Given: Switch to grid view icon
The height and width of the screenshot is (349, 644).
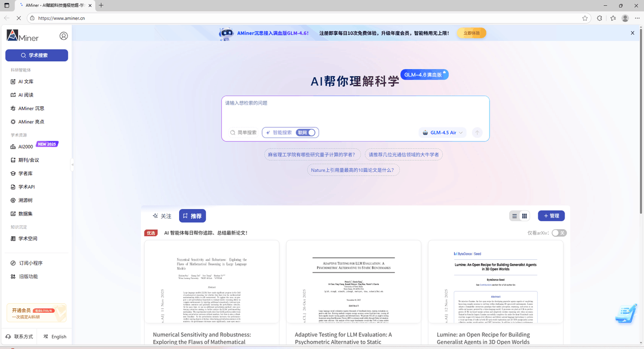Looking at the screenshot, I should [x=524, y=216].
